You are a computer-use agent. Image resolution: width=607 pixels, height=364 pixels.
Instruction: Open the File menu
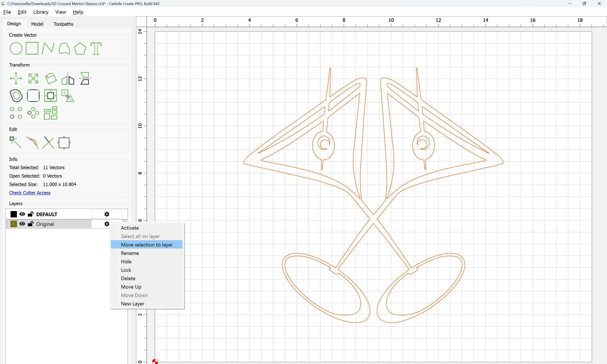point(7,12)
